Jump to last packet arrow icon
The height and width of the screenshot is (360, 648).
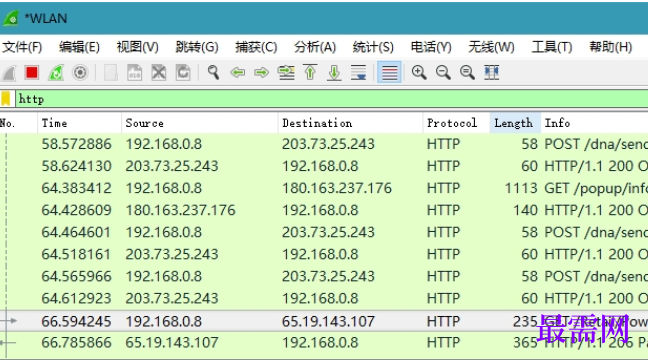pos(334,72)
